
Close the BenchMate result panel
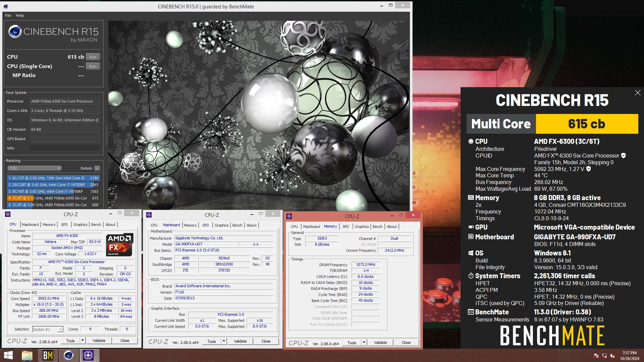[638, 93]
